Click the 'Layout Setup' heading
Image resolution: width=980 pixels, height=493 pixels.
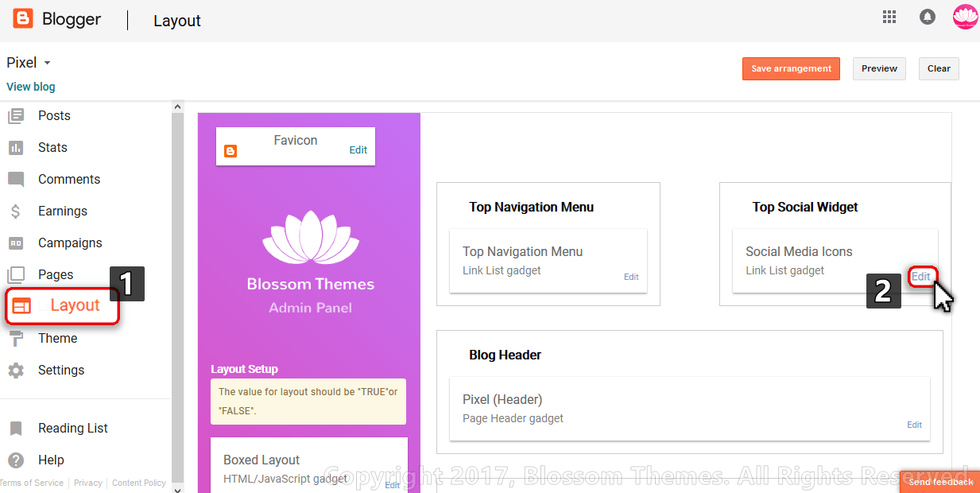pyautogui.click(x=244, y=370)
